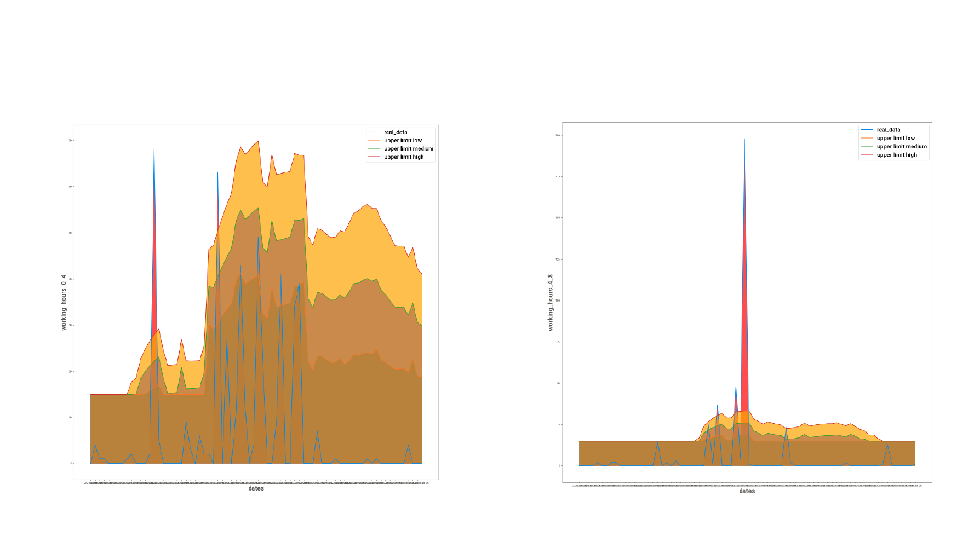Click the orange line swatch in right chart legend
Image resolution: width=980 pixels, height=542 pixels.
pyautogui.click(x=867, y=138)
